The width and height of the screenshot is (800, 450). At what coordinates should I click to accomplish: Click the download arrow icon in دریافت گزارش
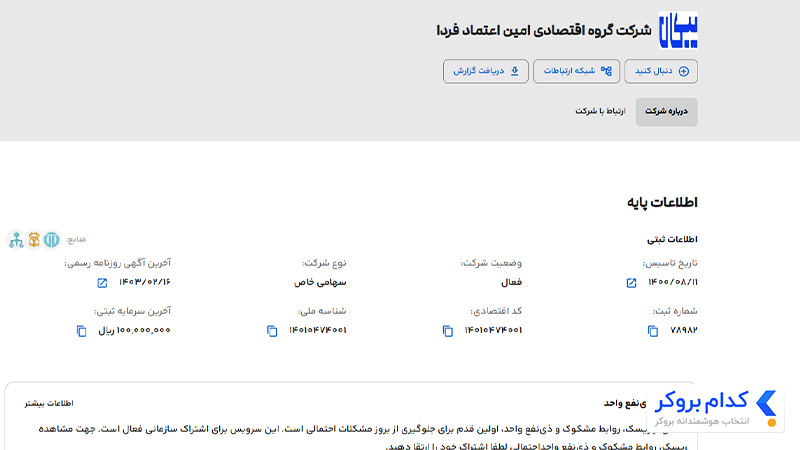(x=514, y=71)
